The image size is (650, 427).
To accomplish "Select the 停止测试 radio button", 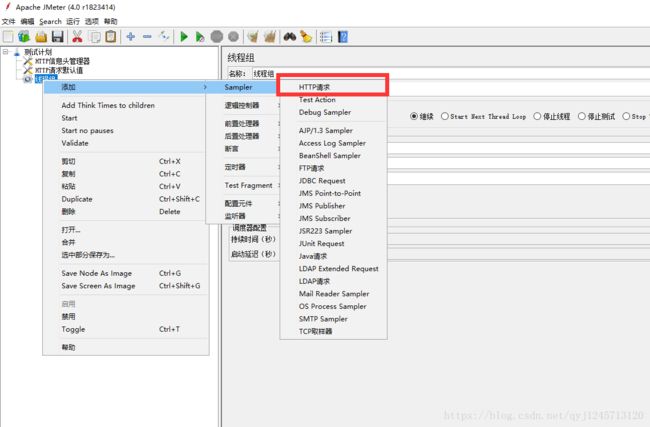I will [x=582, y=116].
